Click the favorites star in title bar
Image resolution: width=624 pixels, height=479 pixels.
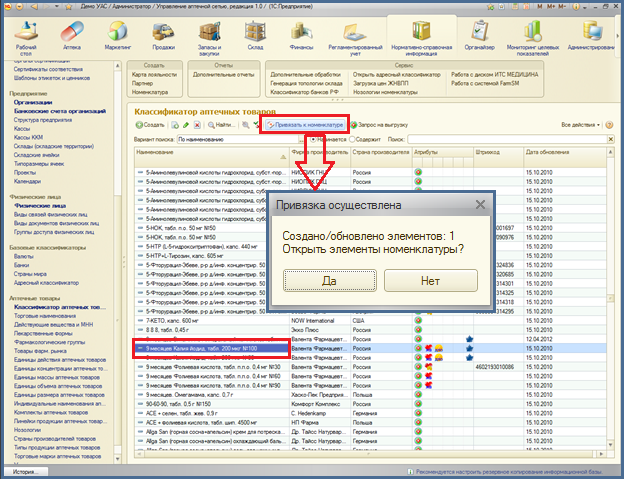[x=68, y=6]
